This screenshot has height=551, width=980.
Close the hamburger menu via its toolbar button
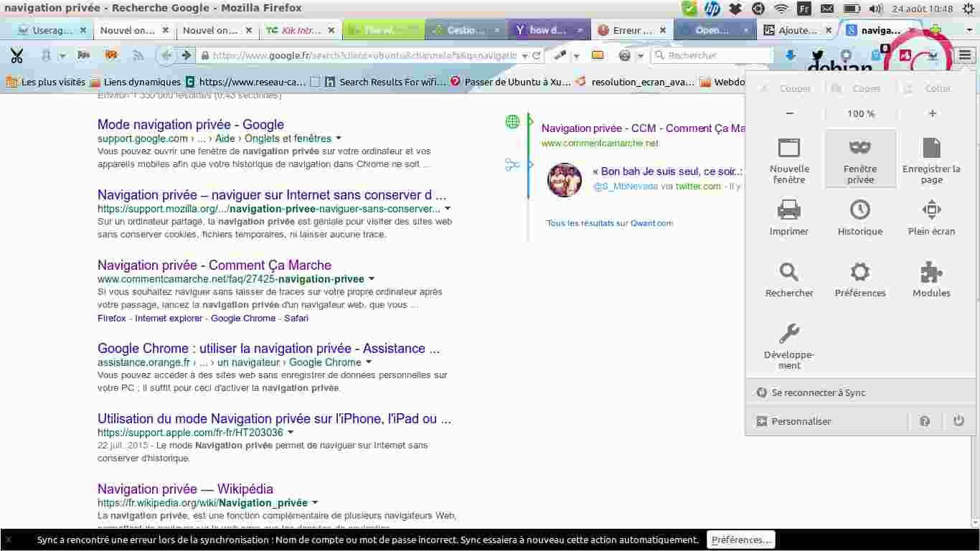965,55
